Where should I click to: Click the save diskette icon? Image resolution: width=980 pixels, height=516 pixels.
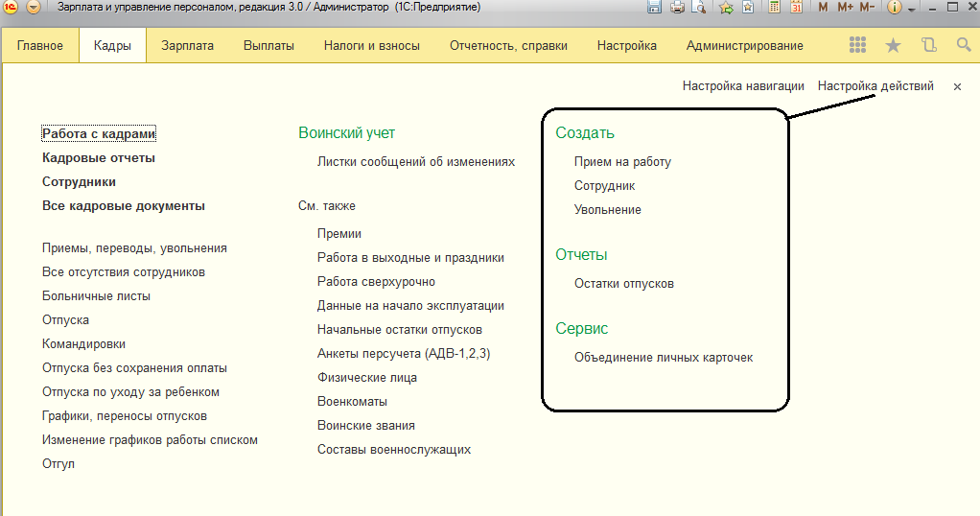pos(654,8)
